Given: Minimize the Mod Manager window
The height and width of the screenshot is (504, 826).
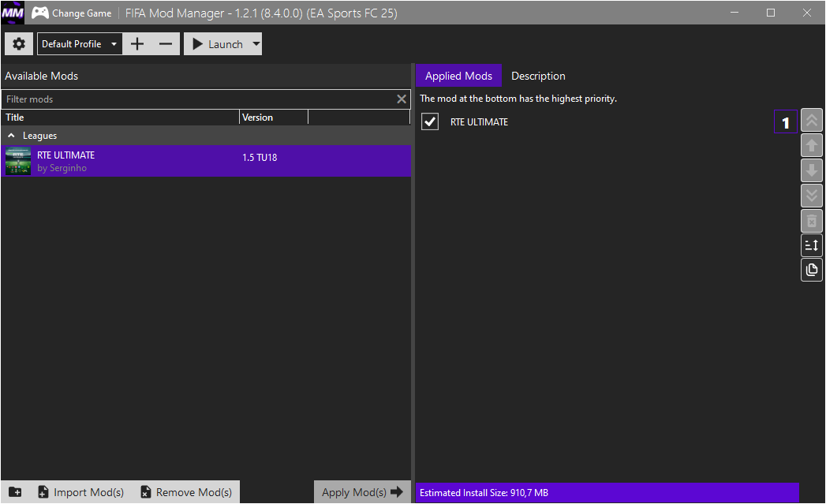Looking at the screenshot, I should (734, 13).
